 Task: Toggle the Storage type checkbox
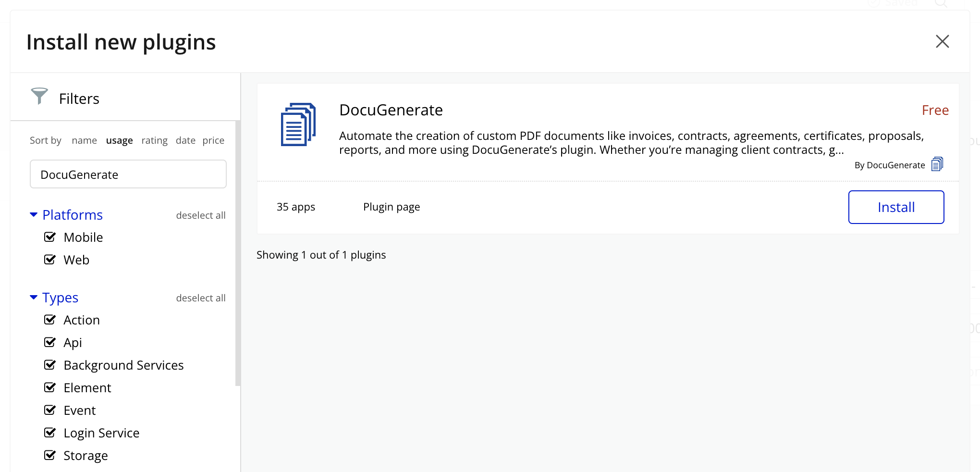(x=50, y=455)
